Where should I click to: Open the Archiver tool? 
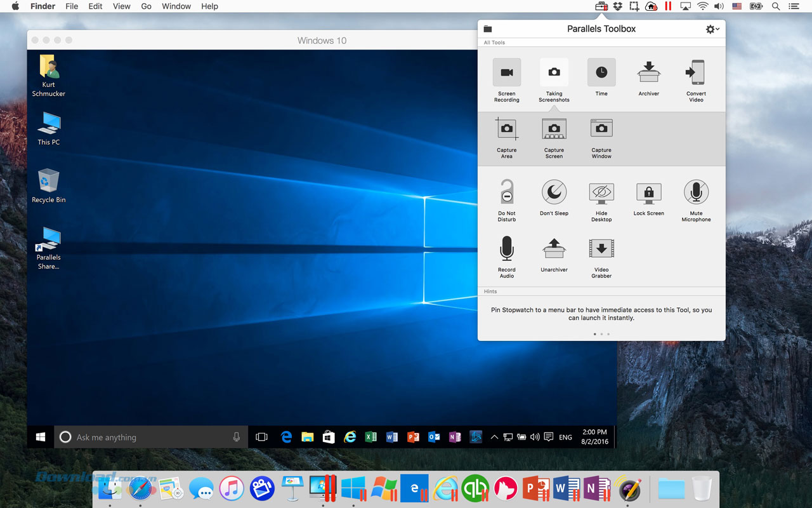(x=648, y=73)
